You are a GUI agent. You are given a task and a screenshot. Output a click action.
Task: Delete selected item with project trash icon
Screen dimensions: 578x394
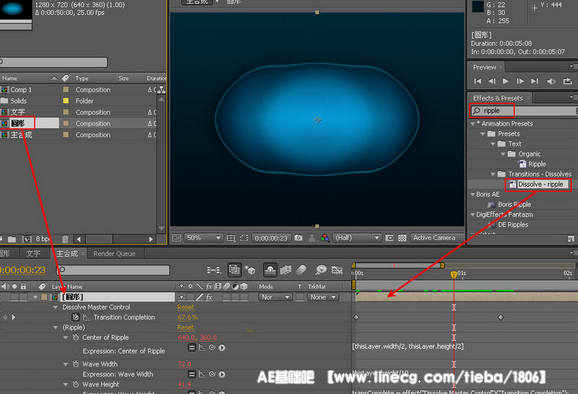pos(65,239)
